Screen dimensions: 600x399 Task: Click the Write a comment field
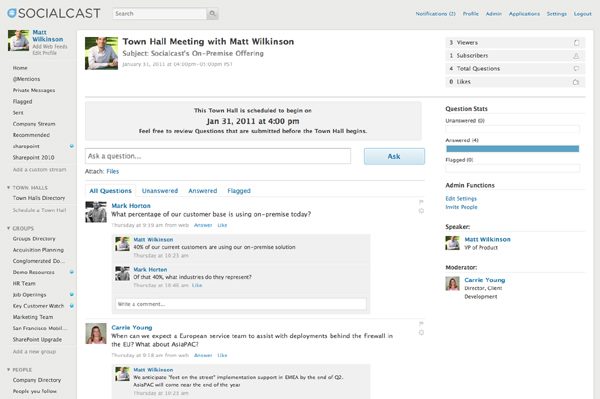pyautogui.click(x=241, y=304)
